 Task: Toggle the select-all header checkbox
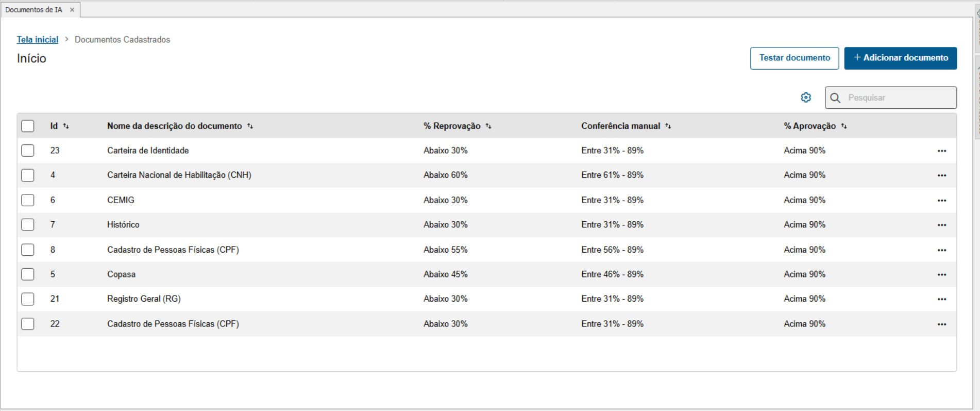click(28, 126)
